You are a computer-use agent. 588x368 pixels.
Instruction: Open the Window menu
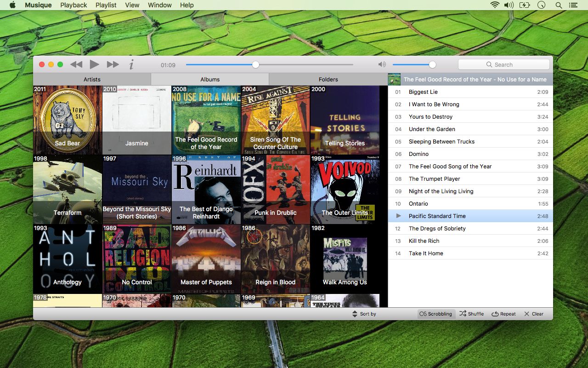[160, 5]
